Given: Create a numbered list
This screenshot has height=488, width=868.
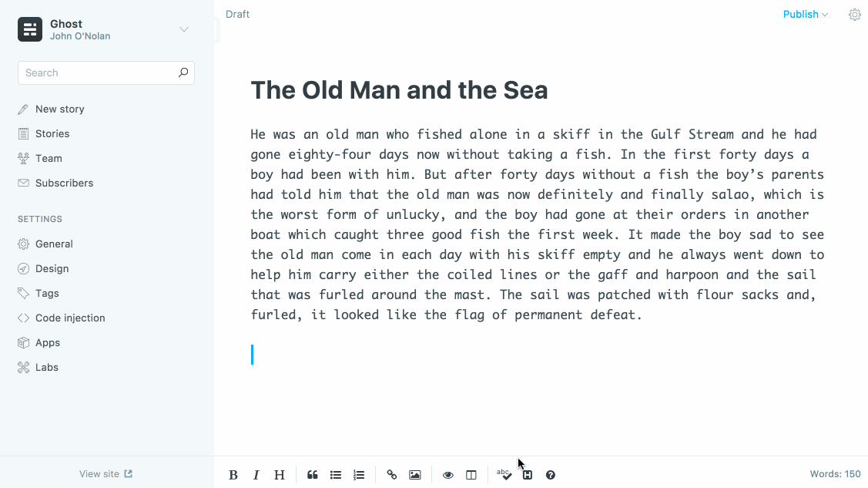Looking at the screenshot, I should (359, 475).
